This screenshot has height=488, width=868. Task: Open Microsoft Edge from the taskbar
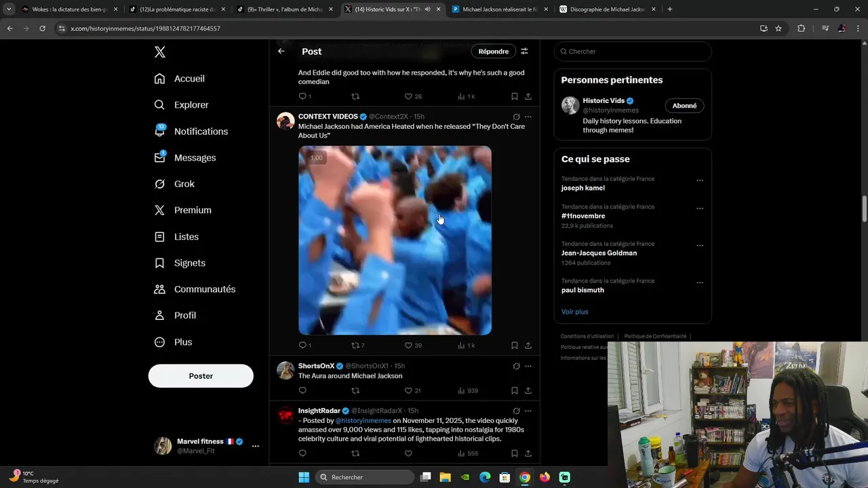[x=485, y=477]
